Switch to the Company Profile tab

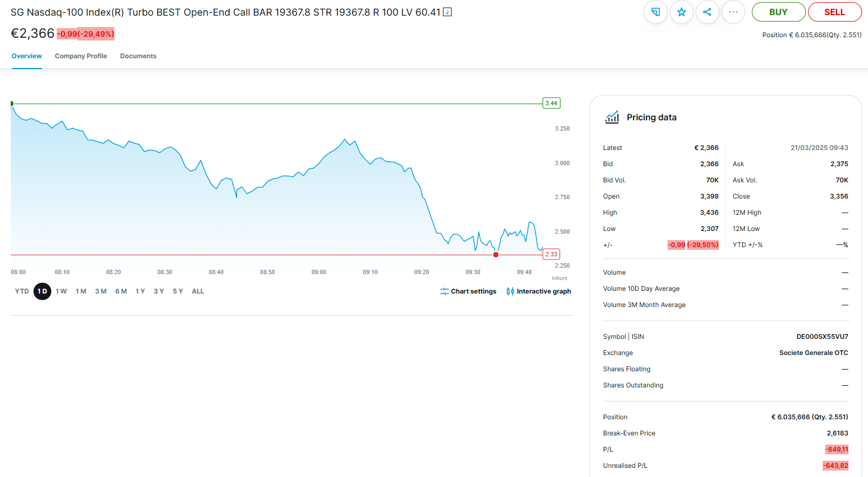pyautogui.click(x=81, y=56)
